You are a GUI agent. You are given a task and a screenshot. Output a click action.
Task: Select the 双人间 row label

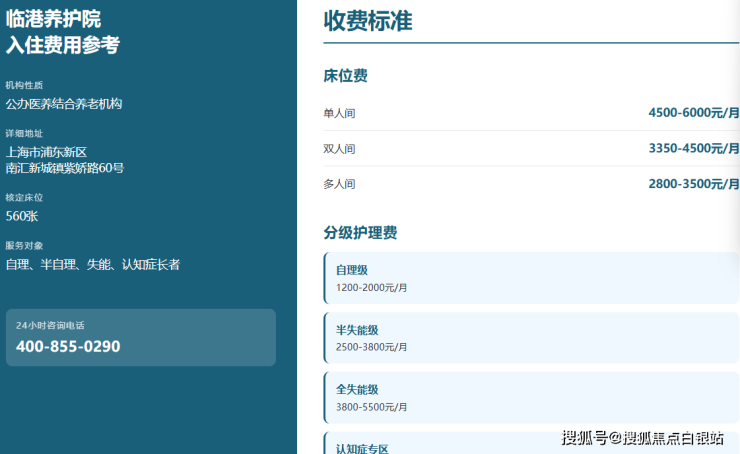(x=339, y=149)
